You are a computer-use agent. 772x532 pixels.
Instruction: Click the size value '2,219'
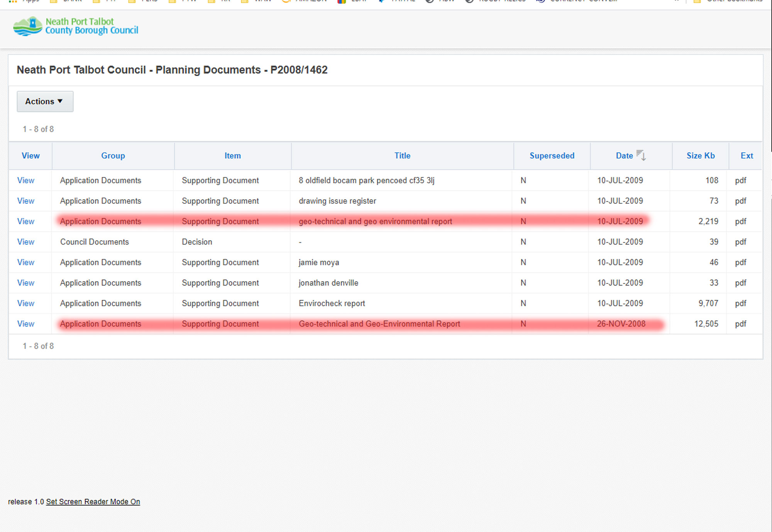[x=708, y=221]
